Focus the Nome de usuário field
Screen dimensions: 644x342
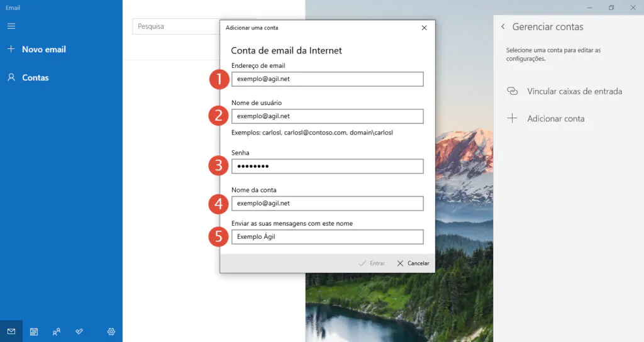[x=327, y=116]
